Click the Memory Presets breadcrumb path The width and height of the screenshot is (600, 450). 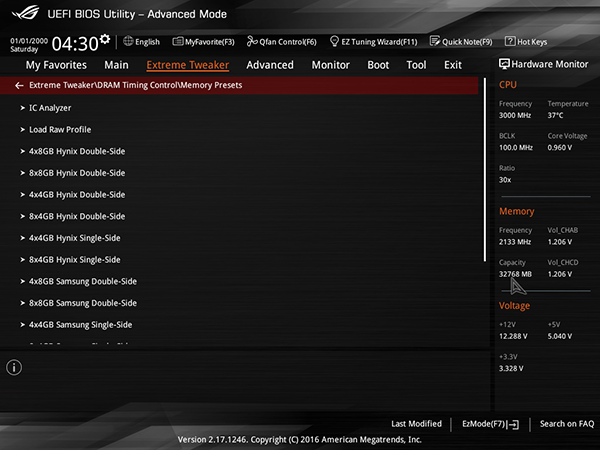coord(135,85)
